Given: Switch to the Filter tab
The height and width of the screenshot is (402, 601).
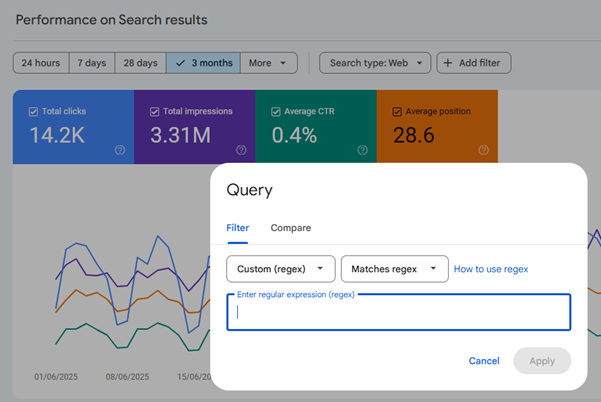Looking at the screenshot, I should pyautogui.click(x=238, y=228).
